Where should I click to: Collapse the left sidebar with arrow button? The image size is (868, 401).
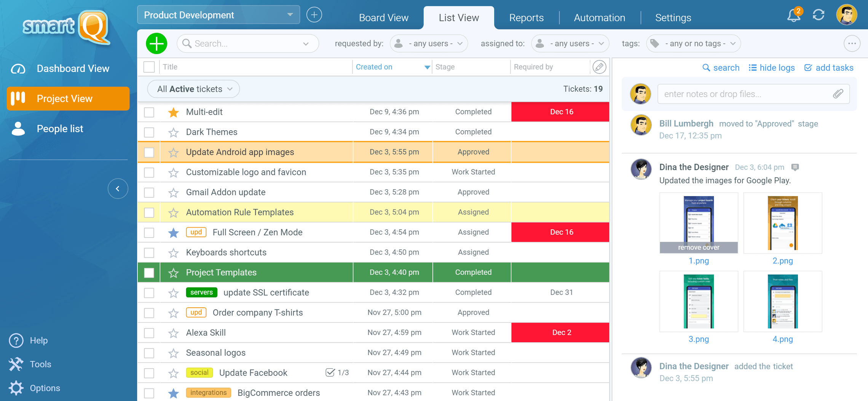118,189
